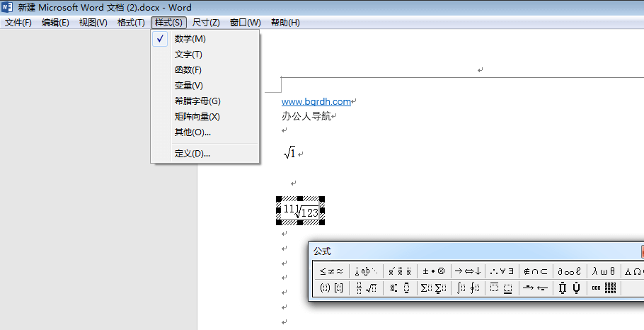Open operator symbols palette (±•⊗)
Viewport: 644px width, 330px height.
point(434,271)
